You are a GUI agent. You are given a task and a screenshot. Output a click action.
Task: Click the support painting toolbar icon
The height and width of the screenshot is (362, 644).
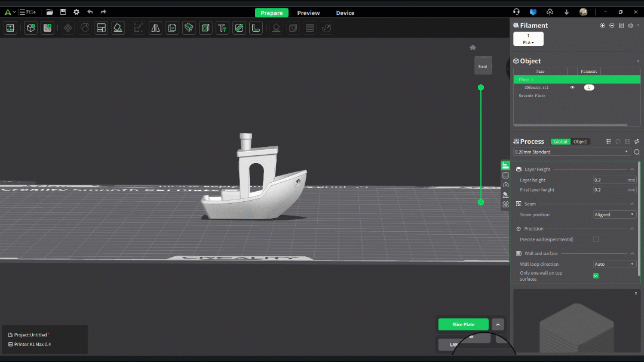pos(277,28)
